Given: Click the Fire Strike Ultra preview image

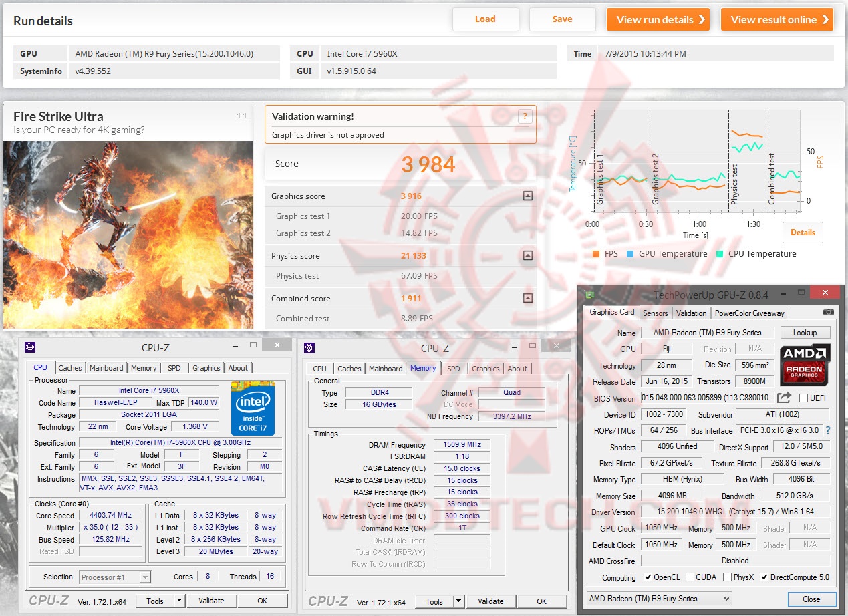Looking at the screenshot, I should [128, 235].
